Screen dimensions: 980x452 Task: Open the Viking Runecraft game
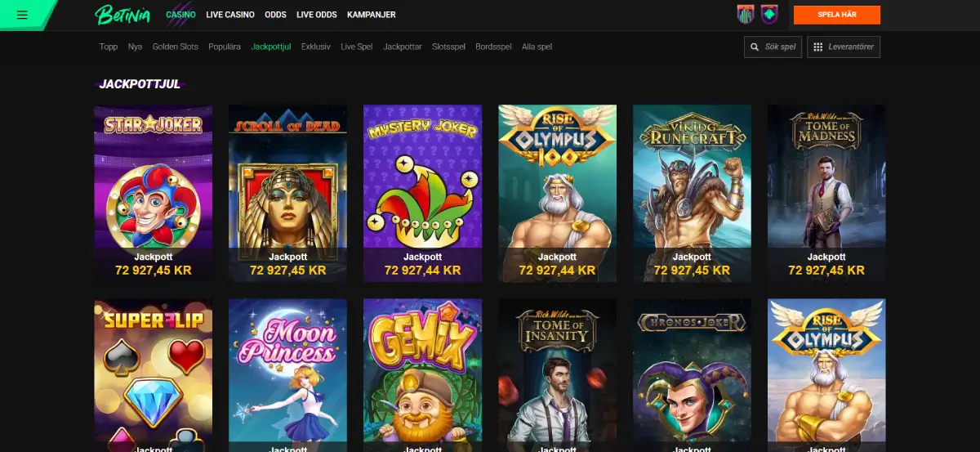pyautogui.click(x=692, y=193)
